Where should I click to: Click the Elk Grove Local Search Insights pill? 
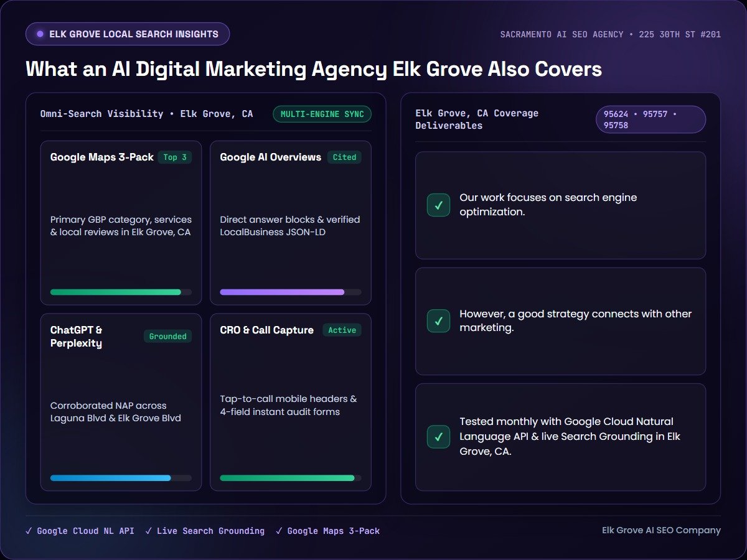(x=128, y=34)
